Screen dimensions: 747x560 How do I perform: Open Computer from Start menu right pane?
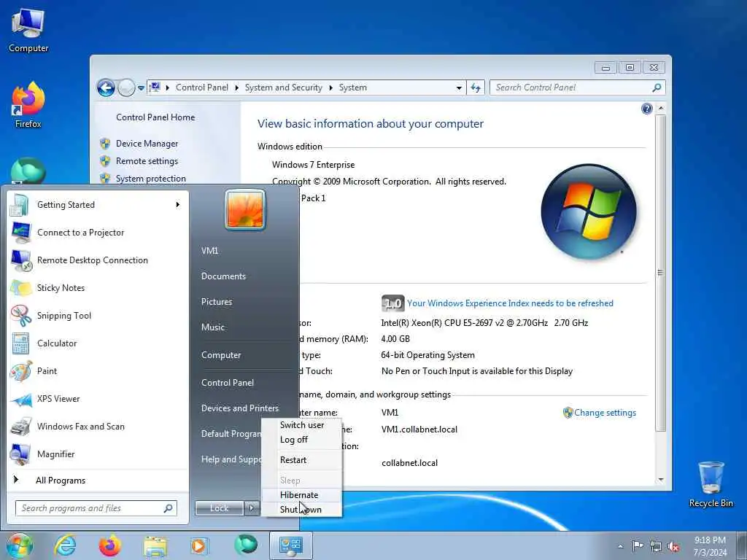(x=221, y=355)
